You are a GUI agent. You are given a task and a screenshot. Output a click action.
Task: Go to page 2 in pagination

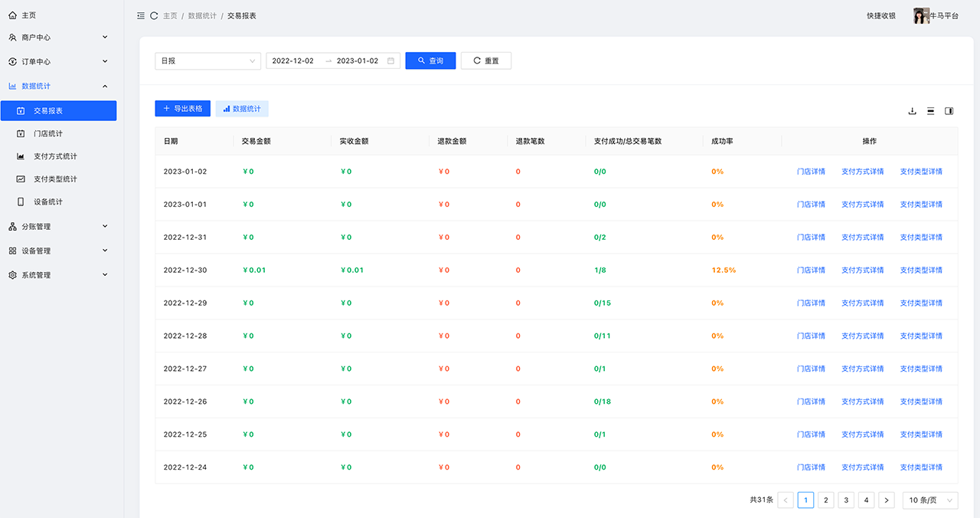click(825, 500)
